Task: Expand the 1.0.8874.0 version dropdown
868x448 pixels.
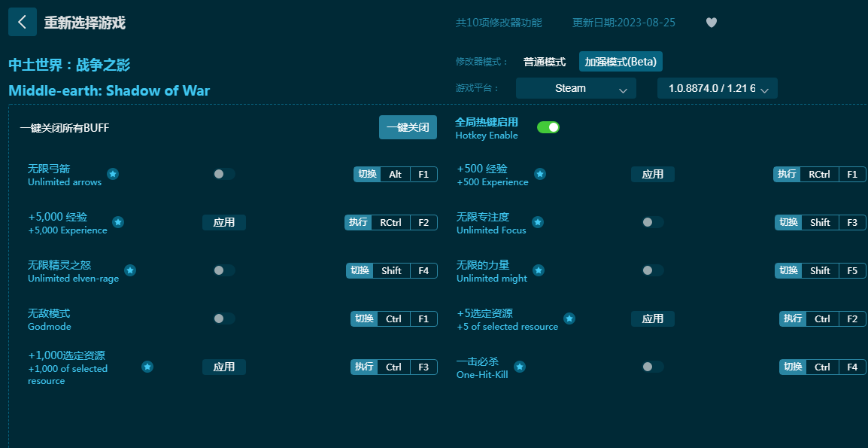Action: [x=717, y=88]
